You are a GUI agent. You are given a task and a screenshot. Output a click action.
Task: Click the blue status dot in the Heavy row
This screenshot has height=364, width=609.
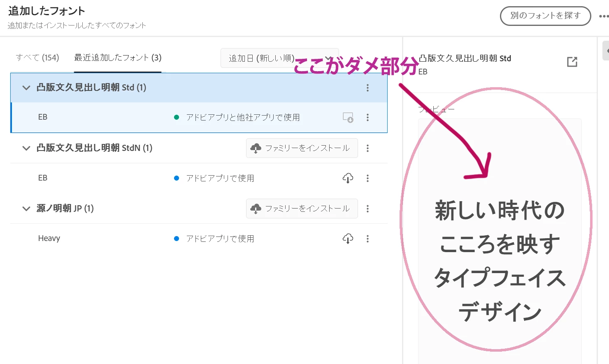[177, 239]
